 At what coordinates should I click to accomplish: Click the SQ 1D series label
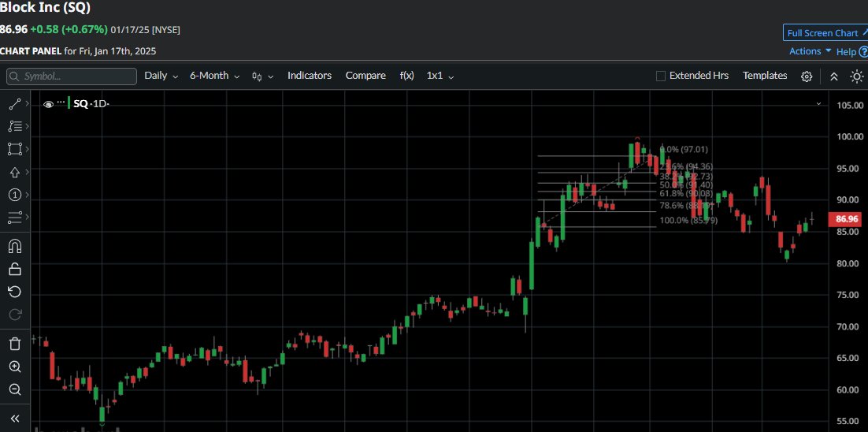[x=91, y=103]
